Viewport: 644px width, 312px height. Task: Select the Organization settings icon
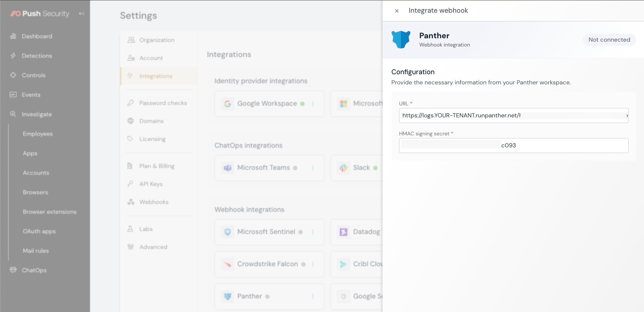tap(131, 40)
